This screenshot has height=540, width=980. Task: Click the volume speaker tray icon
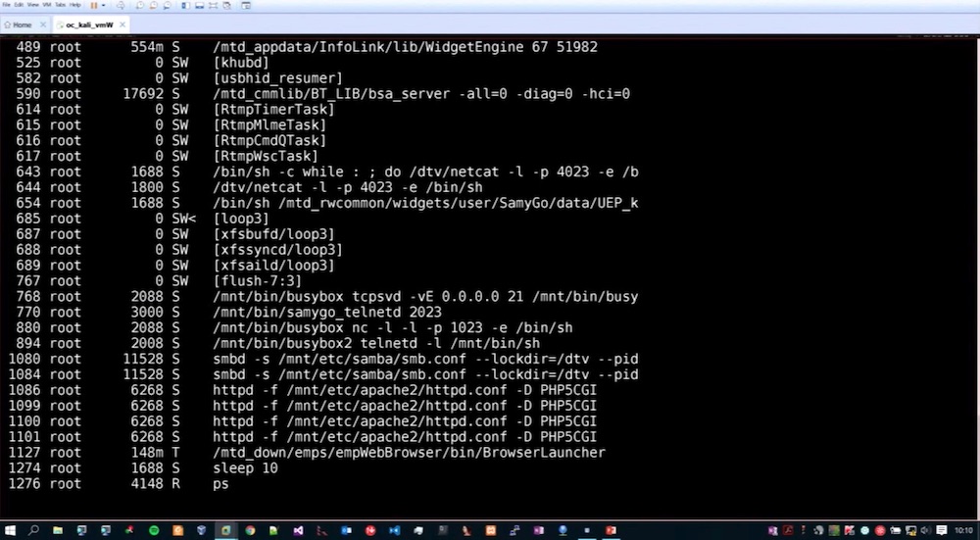[924, 530]
